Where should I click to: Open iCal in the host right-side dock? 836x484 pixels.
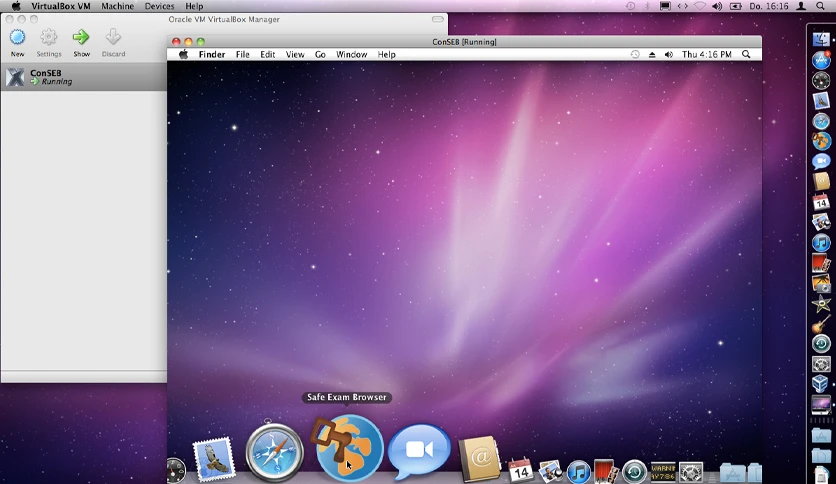(x=821, y=201)
